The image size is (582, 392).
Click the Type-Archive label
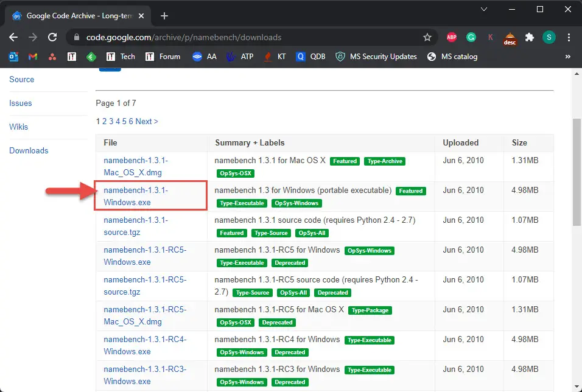coord(385,161)
